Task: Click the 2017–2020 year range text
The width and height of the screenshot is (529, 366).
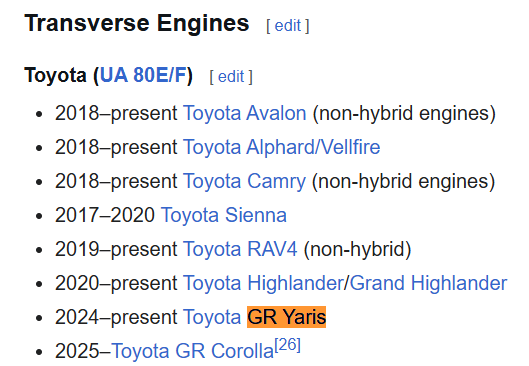Action: [x=105, y=215]
